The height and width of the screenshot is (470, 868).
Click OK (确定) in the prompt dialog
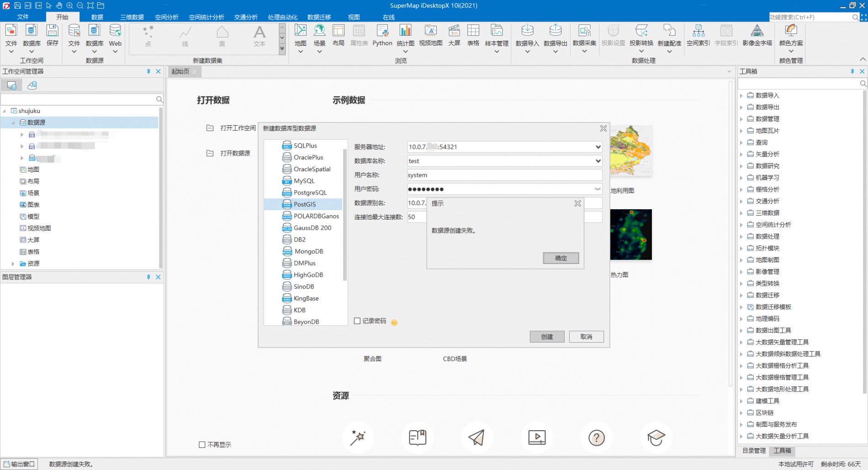tap(561, 258)
